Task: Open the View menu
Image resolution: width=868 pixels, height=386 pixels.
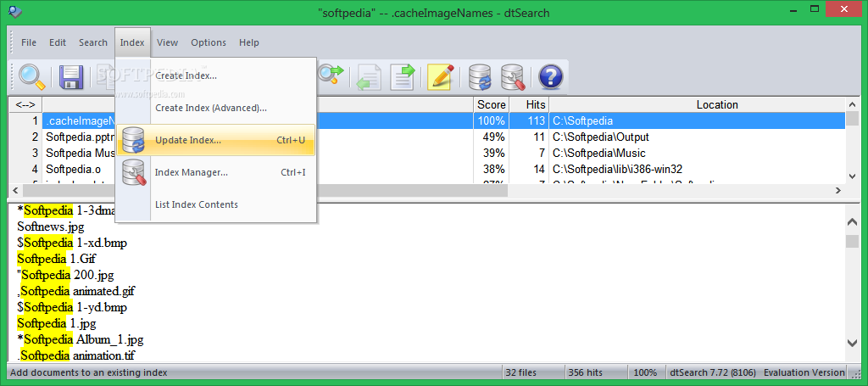Action: (x=167, y=42)
